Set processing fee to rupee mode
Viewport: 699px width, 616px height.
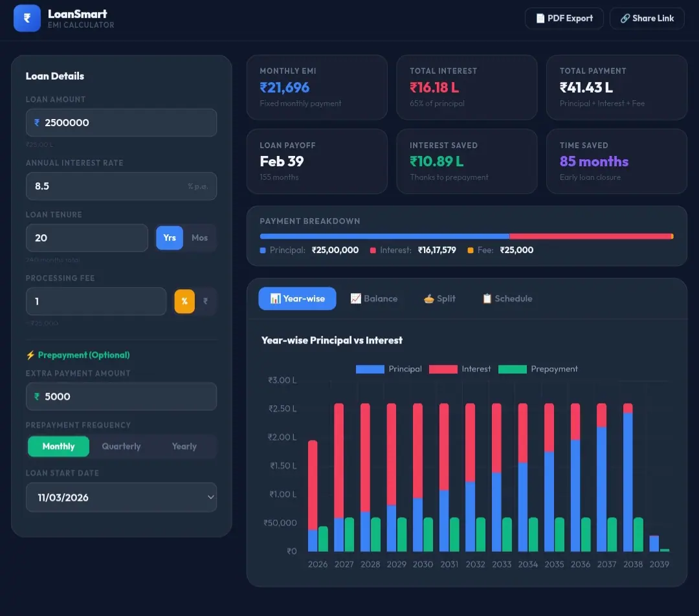[206, 301]
